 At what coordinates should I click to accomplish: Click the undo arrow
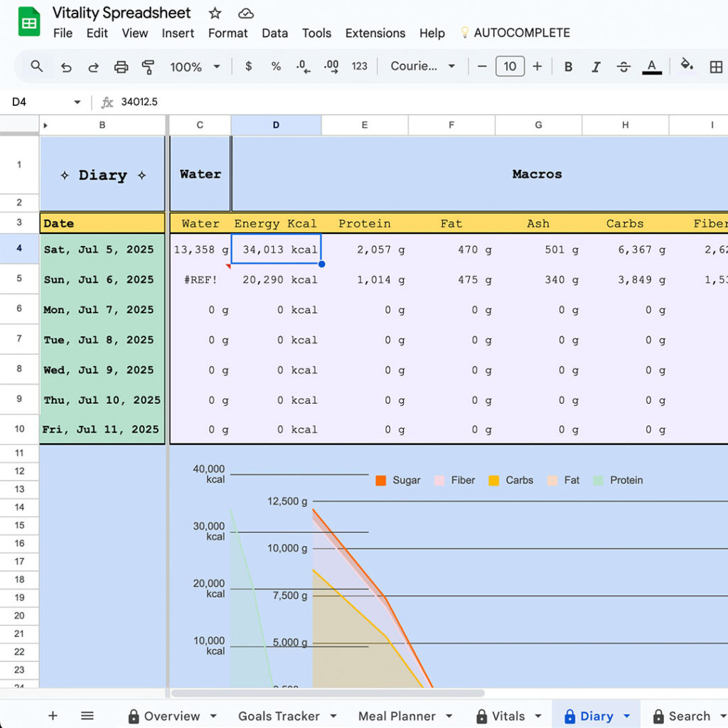(x=66, y=68)
